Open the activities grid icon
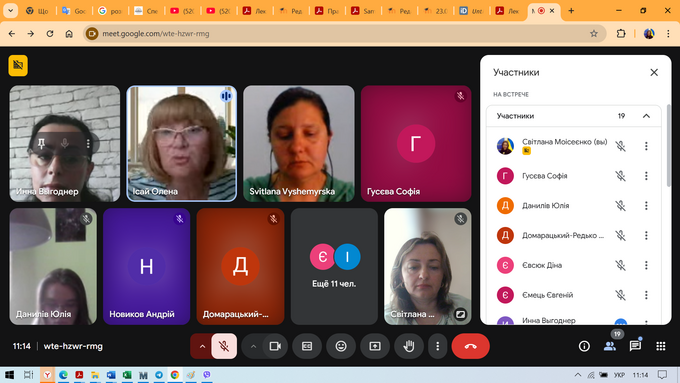This screenshot has width=680, height=383. (x=660, y=346)
